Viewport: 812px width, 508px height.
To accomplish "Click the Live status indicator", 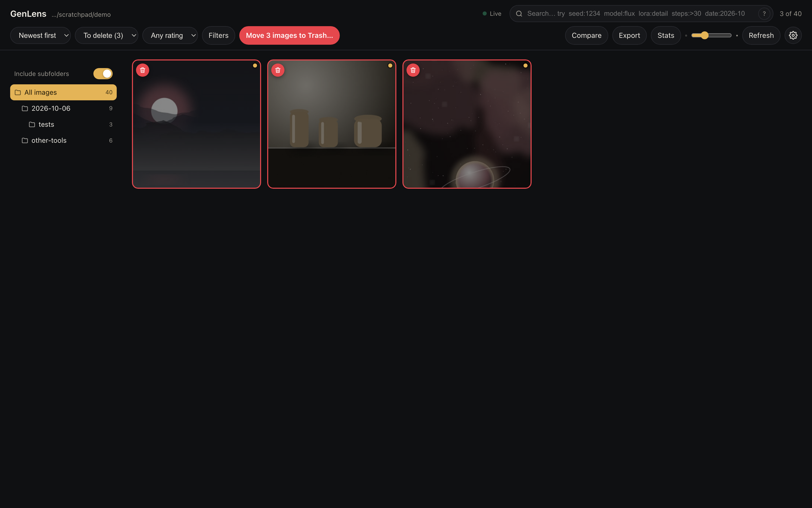I will click(x=492, y=14).
